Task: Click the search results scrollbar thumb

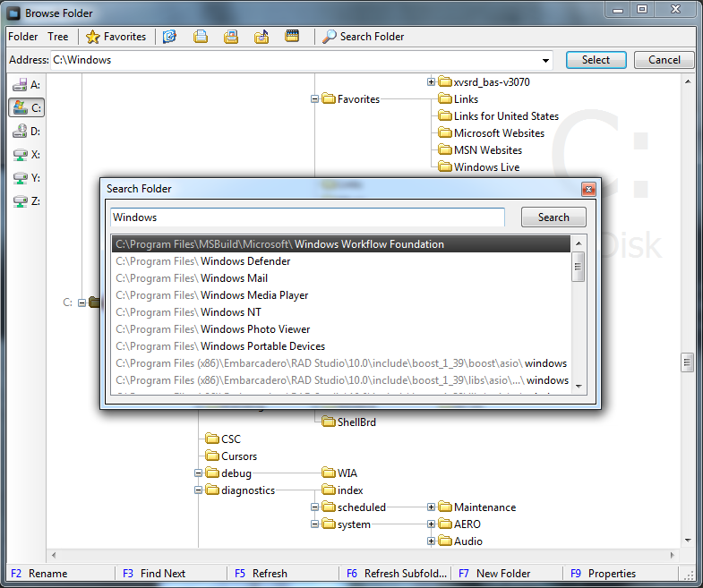Action: point(579,267)
